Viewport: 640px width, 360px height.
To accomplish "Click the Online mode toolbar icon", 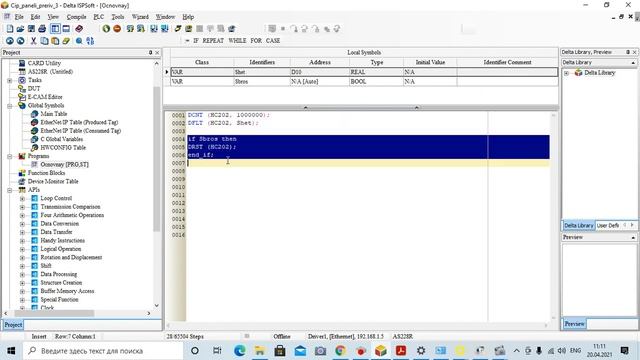I will [178, 29].
